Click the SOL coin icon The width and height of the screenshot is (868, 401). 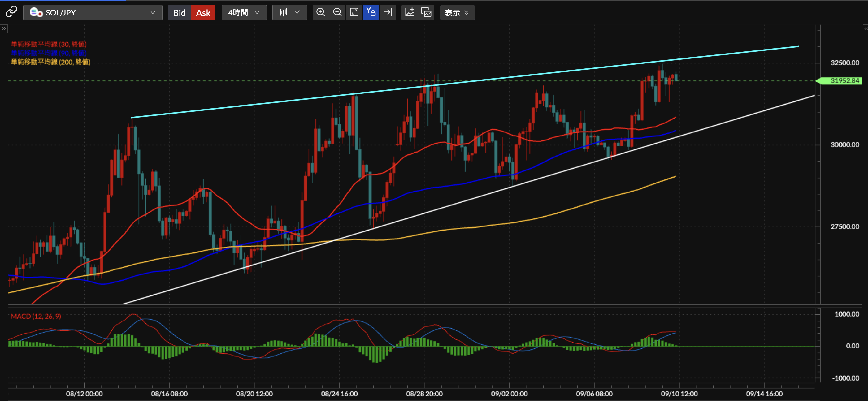tap(36, 12)
